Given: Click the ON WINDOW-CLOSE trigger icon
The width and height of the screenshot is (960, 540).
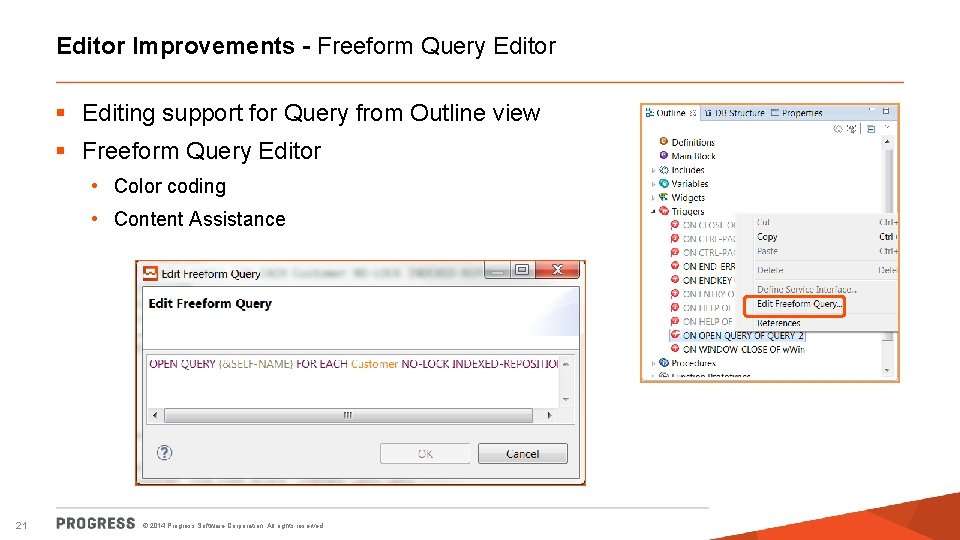Looking at the screenshot, I should click(x=675, y=348).
